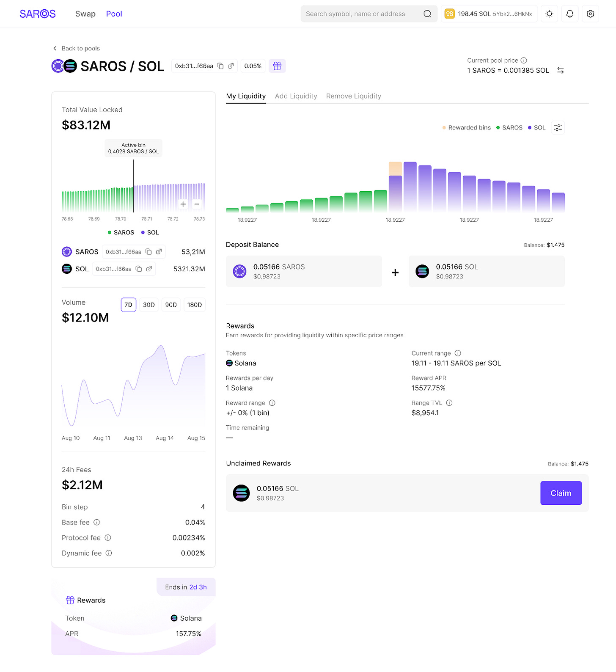Select 30D volume range
Screen dimensions: 616x672
pos(149,305)
